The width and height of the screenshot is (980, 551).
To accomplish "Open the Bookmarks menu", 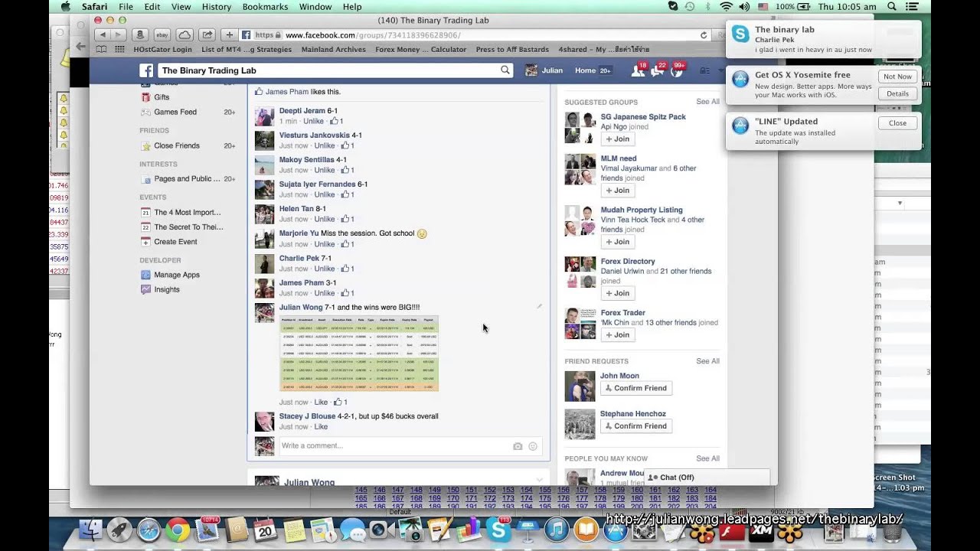I will 264,6.
